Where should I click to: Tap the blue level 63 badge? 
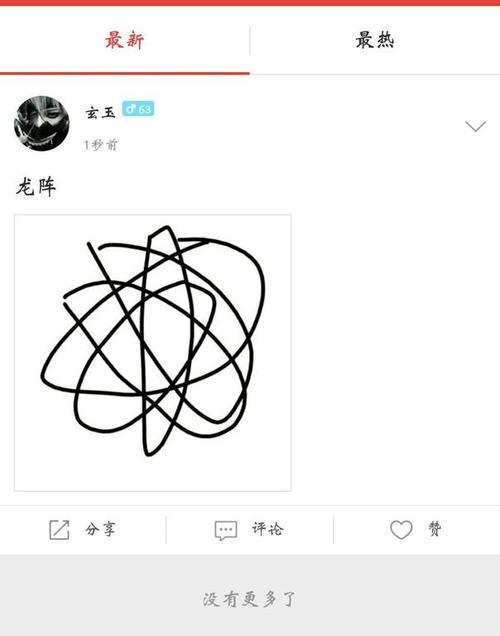click(x=138, y=108)
